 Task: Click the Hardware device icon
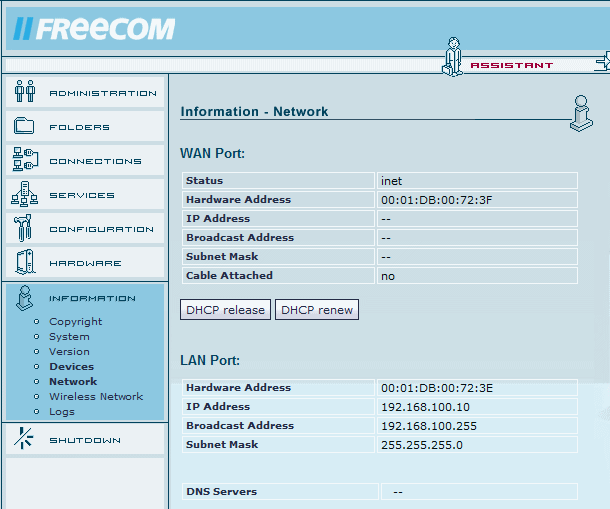click(x=25, y=263)
